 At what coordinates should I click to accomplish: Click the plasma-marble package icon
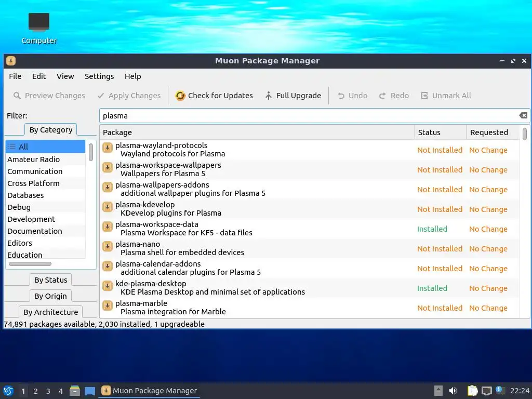coord(108,305)
